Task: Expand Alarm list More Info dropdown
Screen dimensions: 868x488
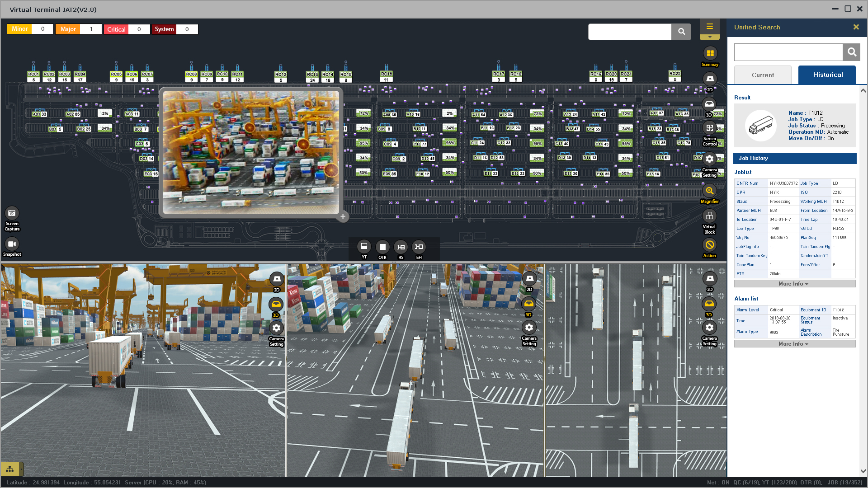Action: pyautogui.click(x=794, y=344)
